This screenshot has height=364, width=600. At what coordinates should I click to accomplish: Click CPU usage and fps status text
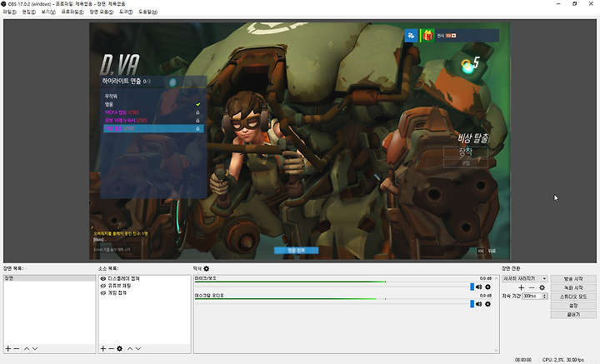click(562, 360)
